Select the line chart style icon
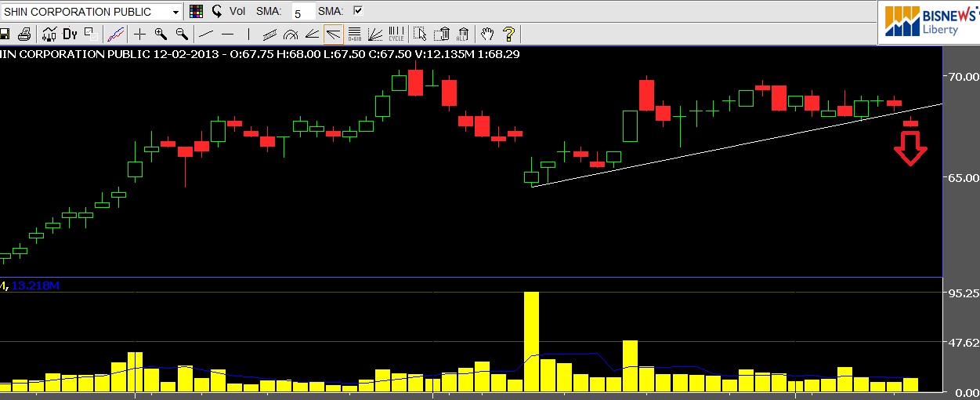 pos(116,34)
